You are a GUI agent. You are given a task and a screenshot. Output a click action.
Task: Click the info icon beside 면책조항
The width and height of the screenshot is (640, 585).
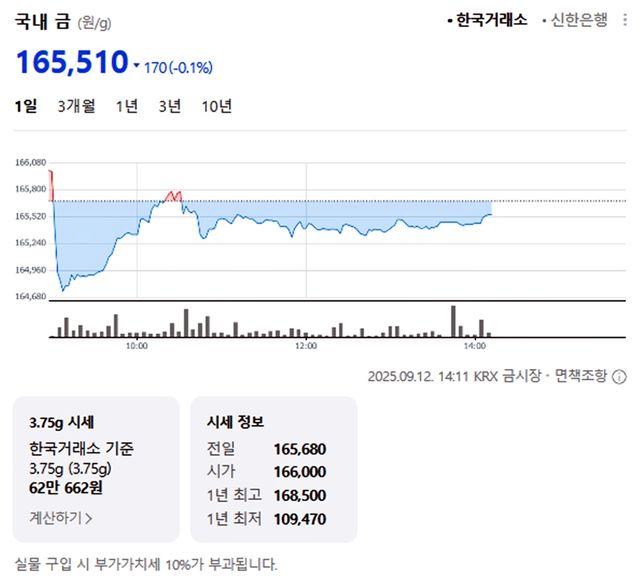tap(619, 377)
